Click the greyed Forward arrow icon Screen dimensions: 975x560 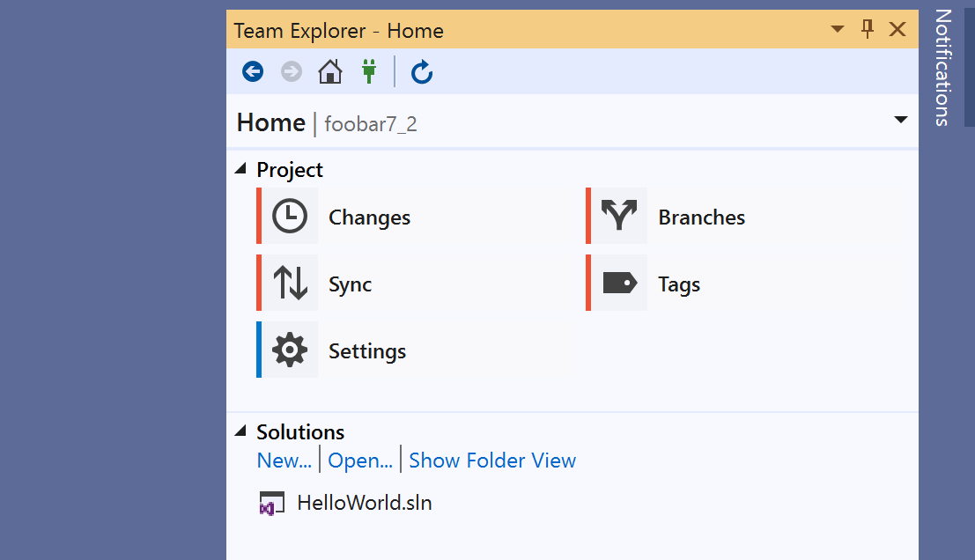pos(291,71)
